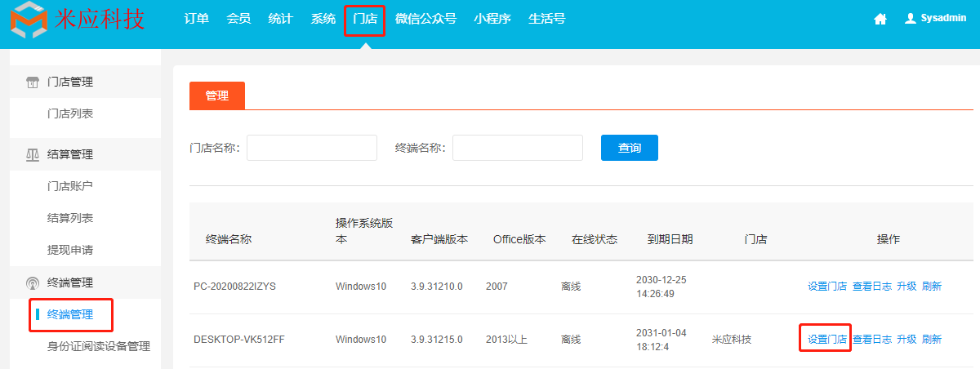Select the active 终端管理 sidebar item
Image resolution: width=980 pixels, height=369 pixels.
tap(70, 314)
